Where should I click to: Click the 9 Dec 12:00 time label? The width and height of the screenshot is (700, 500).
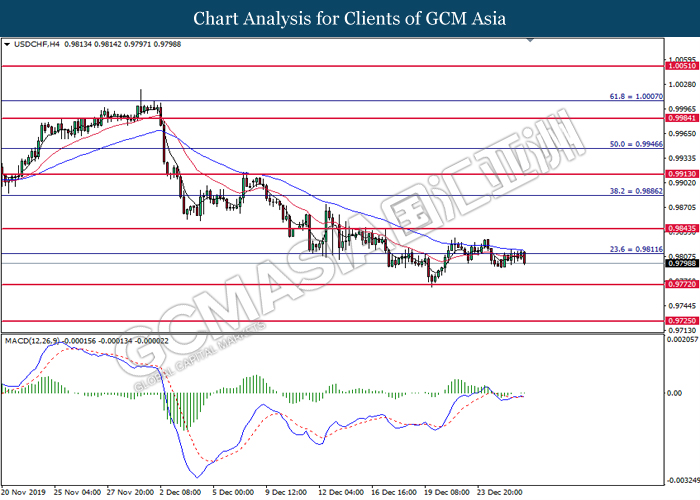[286, 492]
